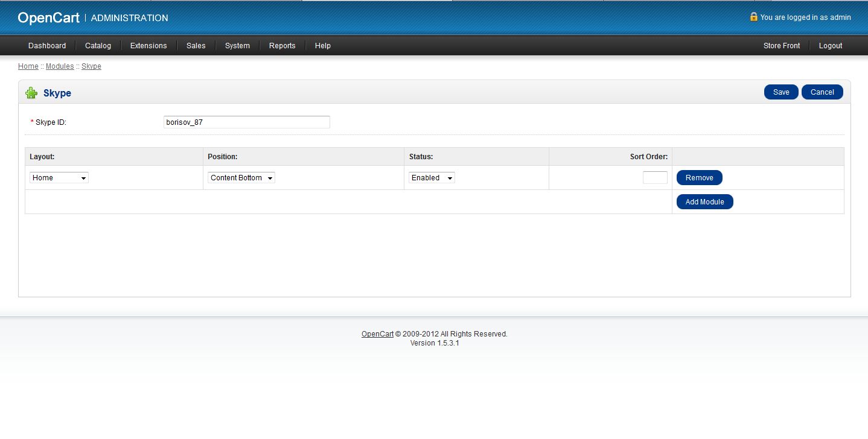
Task: Click the 'Layout:' column header
Action: [x=42, y=157]
